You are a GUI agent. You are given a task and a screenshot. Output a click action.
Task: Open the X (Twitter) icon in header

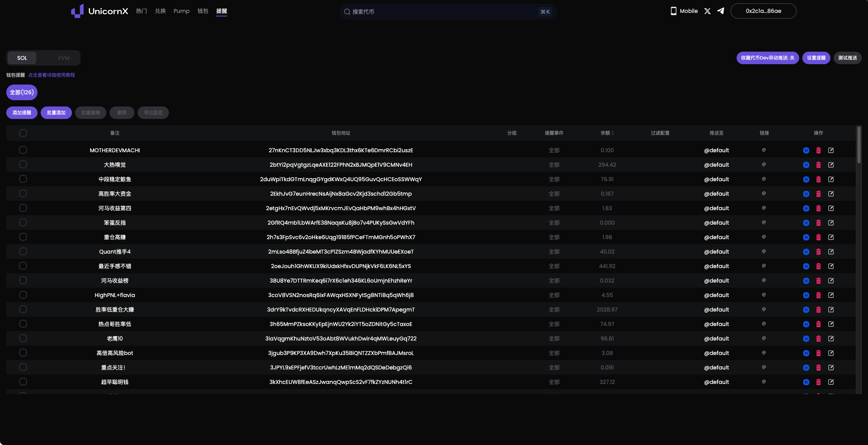coord(707,11)
